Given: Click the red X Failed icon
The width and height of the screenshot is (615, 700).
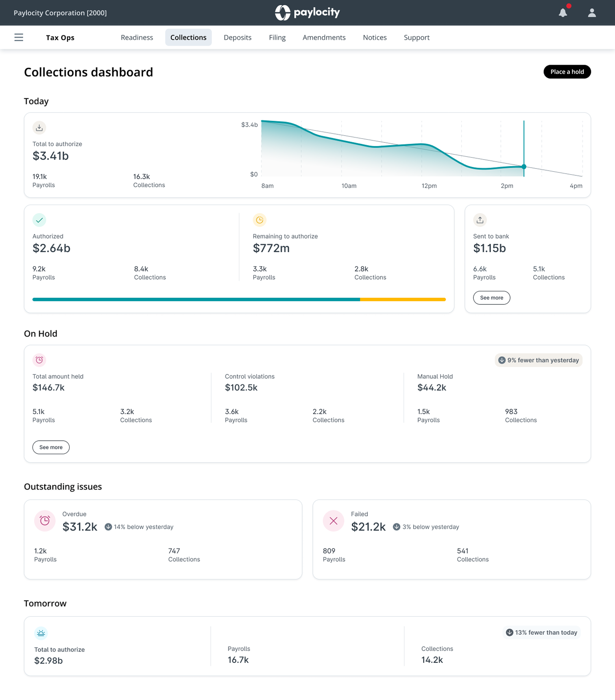Looking at the screenshot, I should point(334,521).
